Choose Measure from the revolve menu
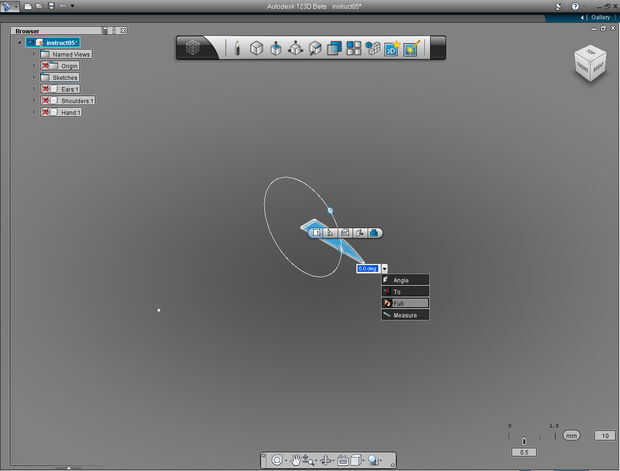Image resolution: width=620 pixels, height=471 pixels. (405, 315)
